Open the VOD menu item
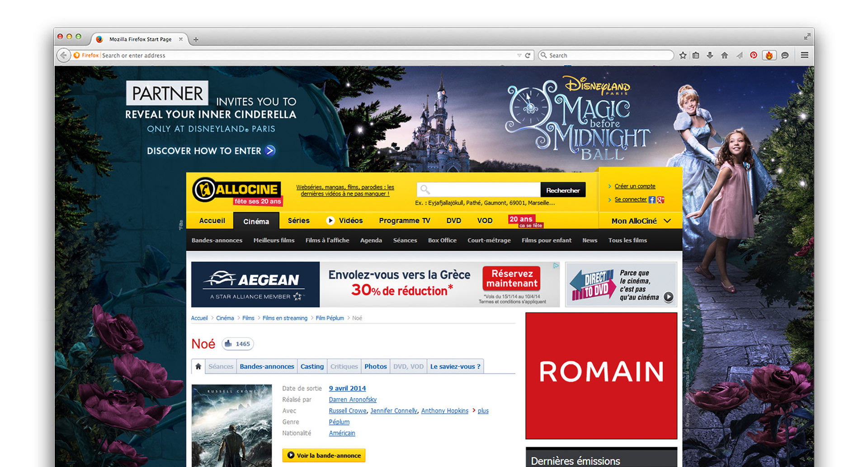Image resolution: width=868 pixels, height=467 pixels. [x=485, y=220]
